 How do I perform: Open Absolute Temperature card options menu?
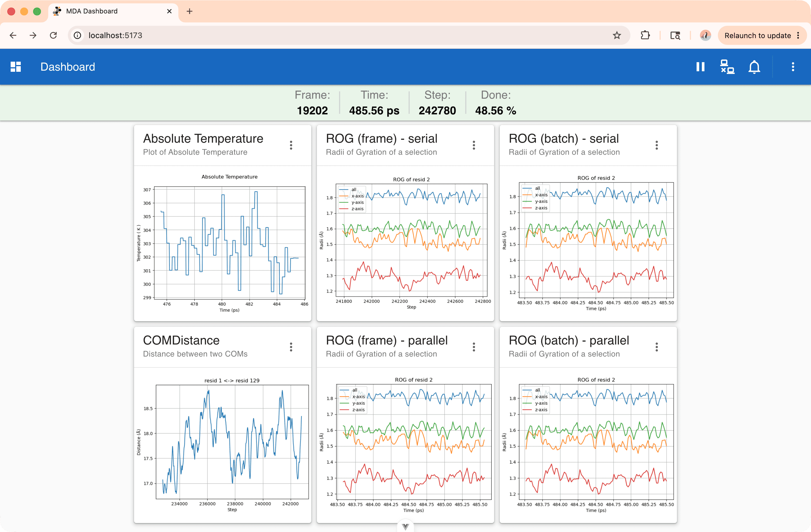click(x=291, y=145)
